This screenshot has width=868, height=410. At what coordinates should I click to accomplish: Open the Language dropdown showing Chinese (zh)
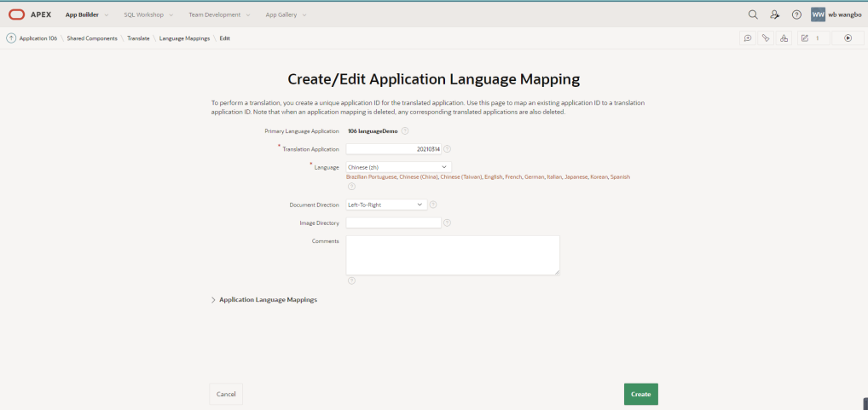[x=398, y=166]
